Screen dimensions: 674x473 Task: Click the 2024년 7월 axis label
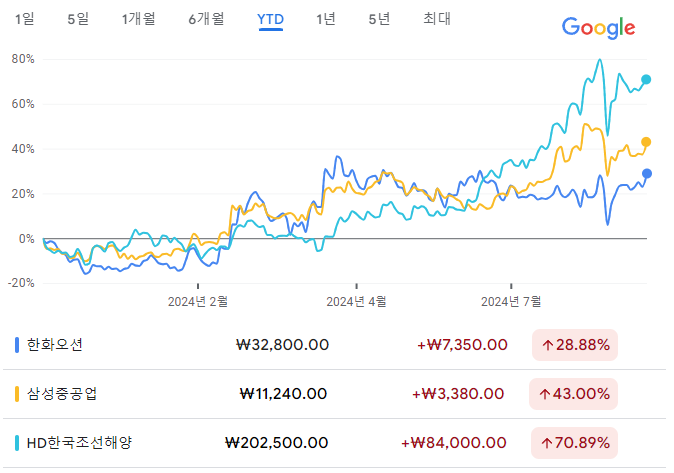(511, 302)
